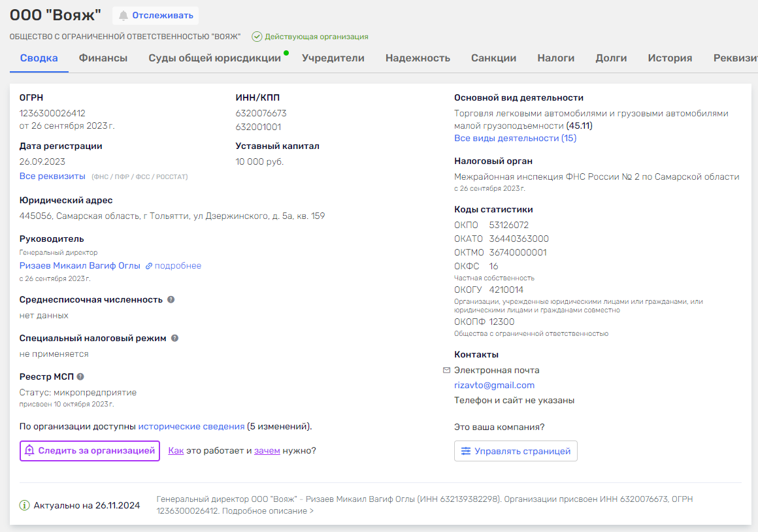Viewport: 758px width, 532px height.
Task: Click the bell icon in the Отслеживать button
Action: (x=124, y=16)
